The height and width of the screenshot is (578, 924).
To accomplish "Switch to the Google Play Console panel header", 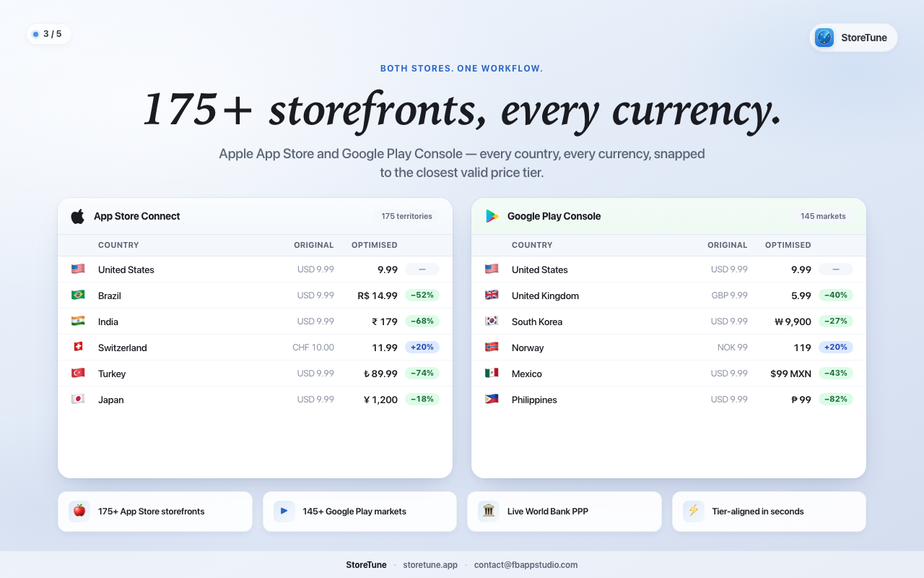I will click(x=553, y=215).
